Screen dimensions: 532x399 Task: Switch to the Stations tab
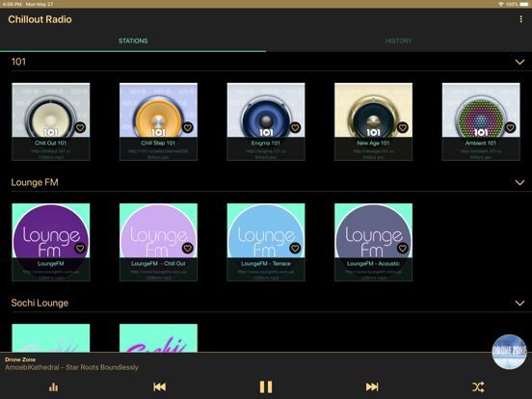[x=133, y=41]
